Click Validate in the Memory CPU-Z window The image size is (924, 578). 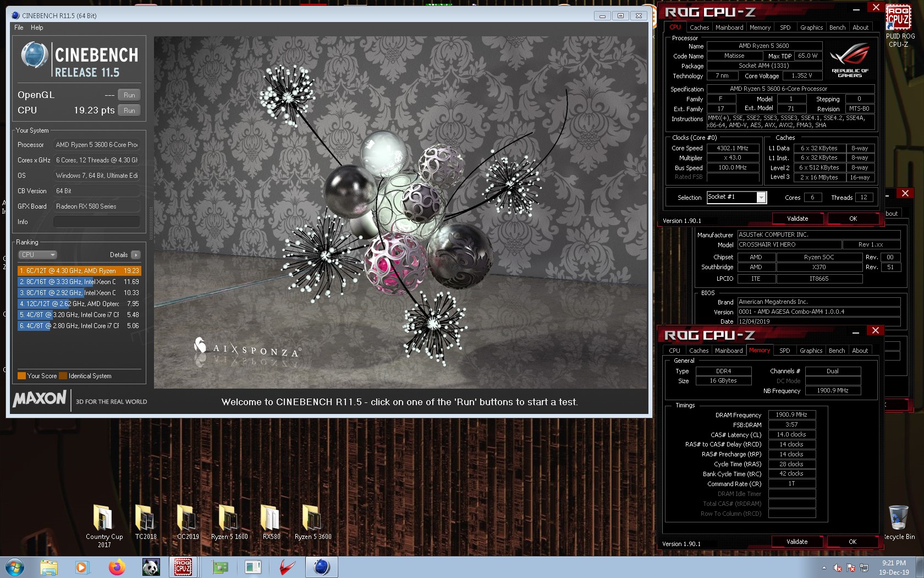point(797,542)
